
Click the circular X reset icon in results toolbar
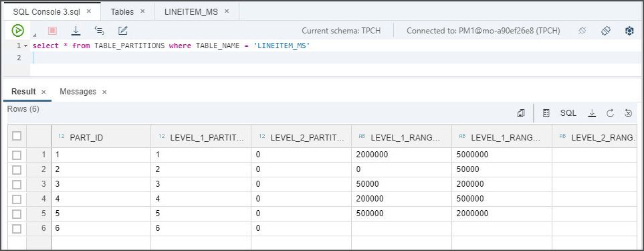point(628,113)
